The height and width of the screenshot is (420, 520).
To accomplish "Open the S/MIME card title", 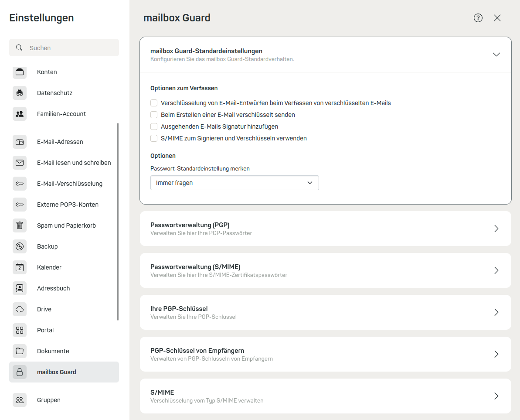I will (162, 392).
